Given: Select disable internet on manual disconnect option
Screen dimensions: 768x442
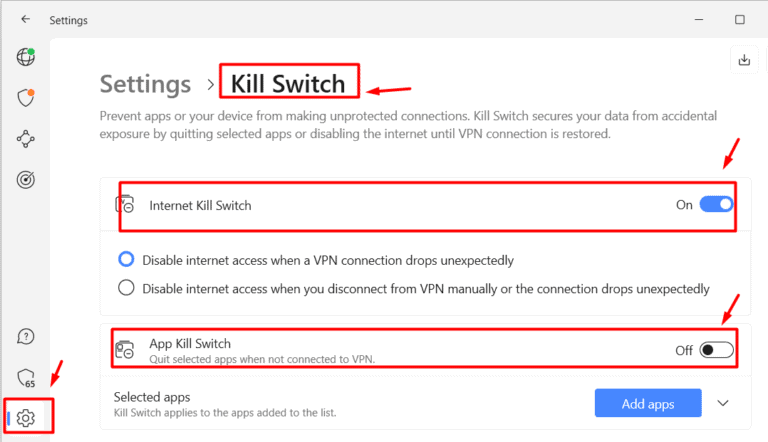Looking at the screenshot, I should [x=126, y=289].
